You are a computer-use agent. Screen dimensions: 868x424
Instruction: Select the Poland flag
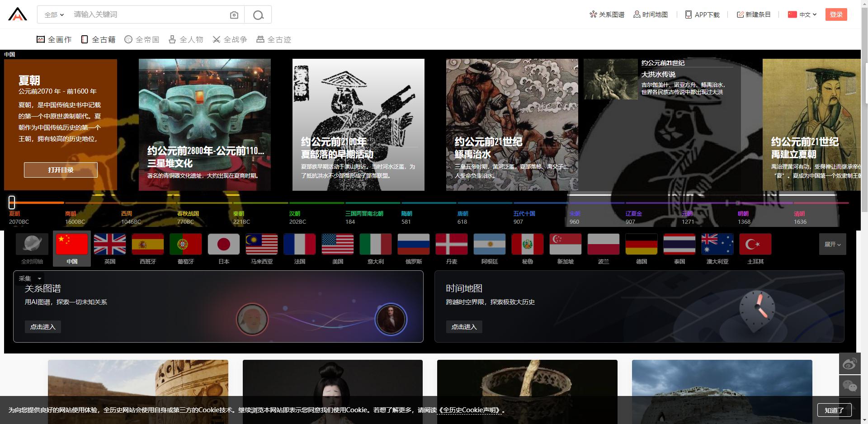pos(604,245)
